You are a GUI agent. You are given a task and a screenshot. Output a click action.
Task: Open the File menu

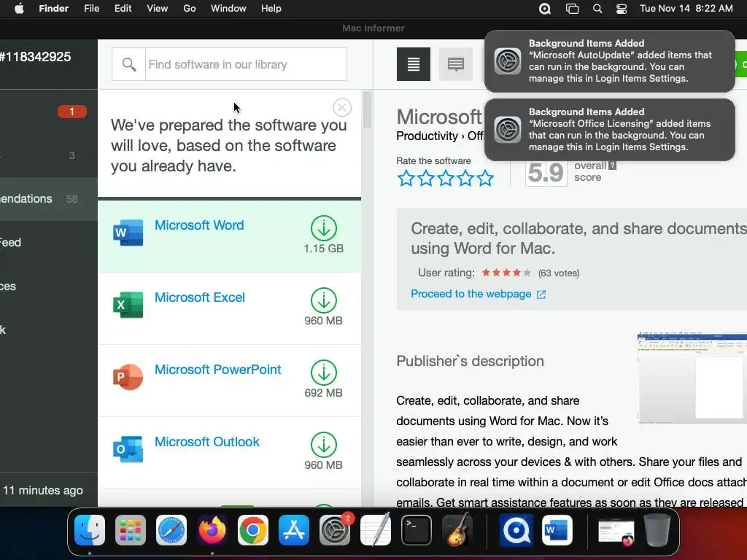pos(91,9)
